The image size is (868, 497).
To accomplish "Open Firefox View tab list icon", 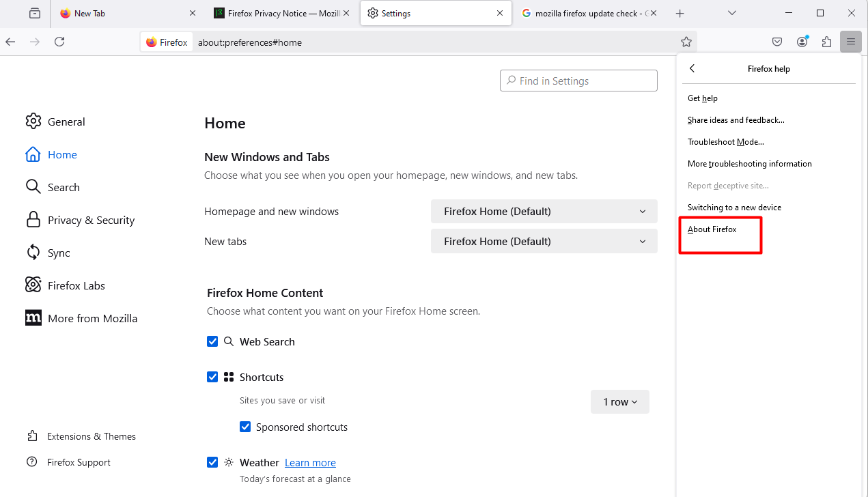I will (35, 13).
